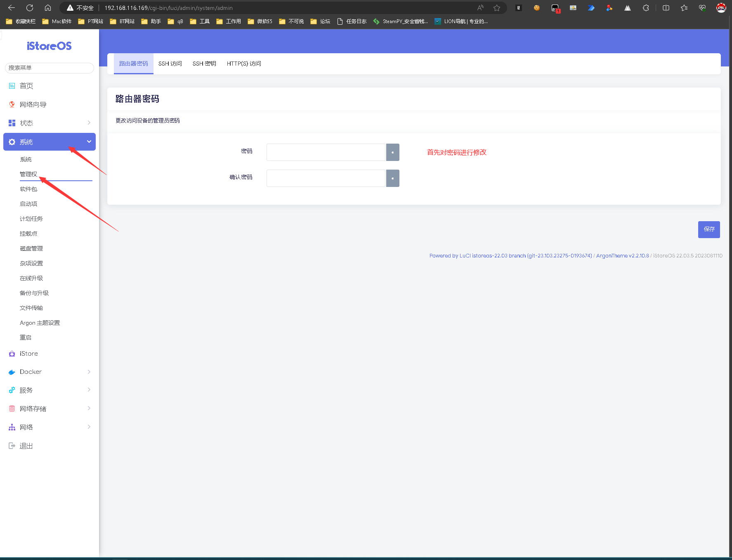This screenshot has height=560, width=732.
Task: Open 网络向导 via its globe icon
Action: point(12,104)
